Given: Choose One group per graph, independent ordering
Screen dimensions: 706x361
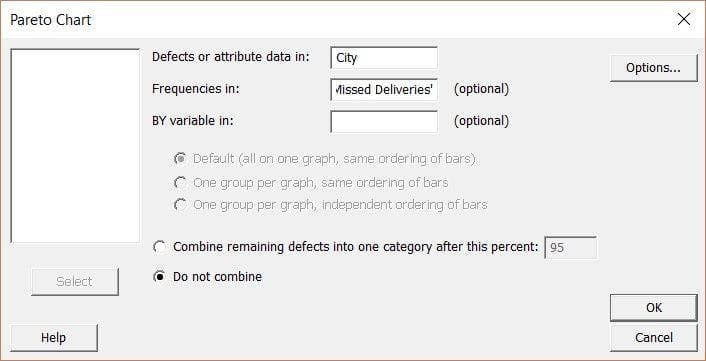Looking at the screenshot, I should coord(180,205).
